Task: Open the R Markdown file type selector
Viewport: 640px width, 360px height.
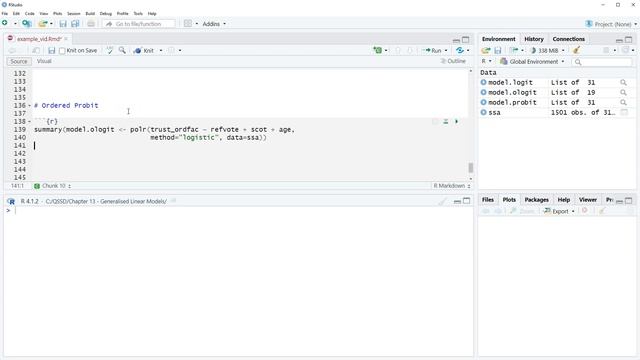Action: [451, 186]
